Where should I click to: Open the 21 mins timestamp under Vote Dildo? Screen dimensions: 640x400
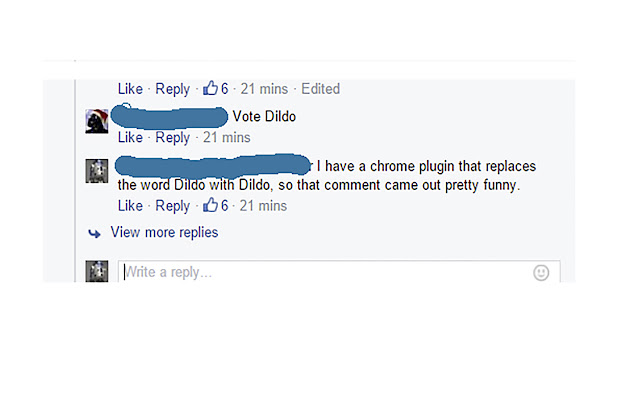click(226, 137)
